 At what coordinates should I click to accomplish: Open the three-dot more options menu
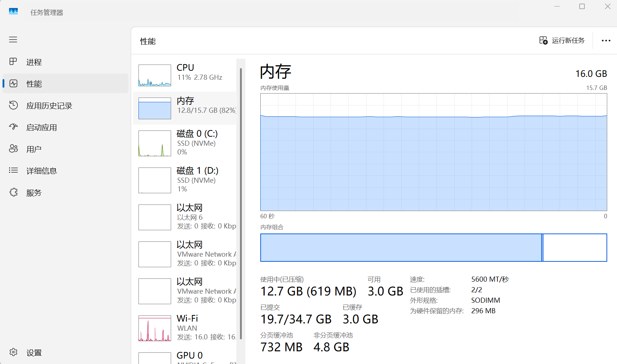tap(606, 41)
